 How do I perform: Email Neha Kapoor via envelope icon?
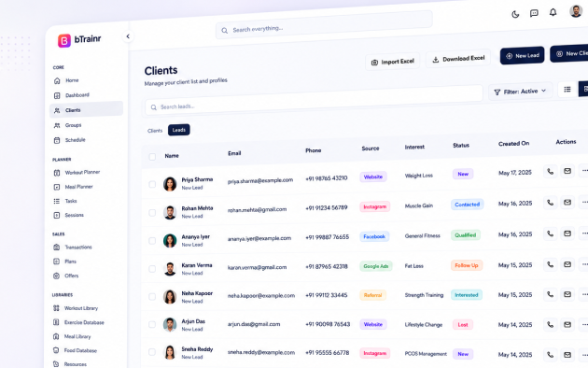point(567,294)
